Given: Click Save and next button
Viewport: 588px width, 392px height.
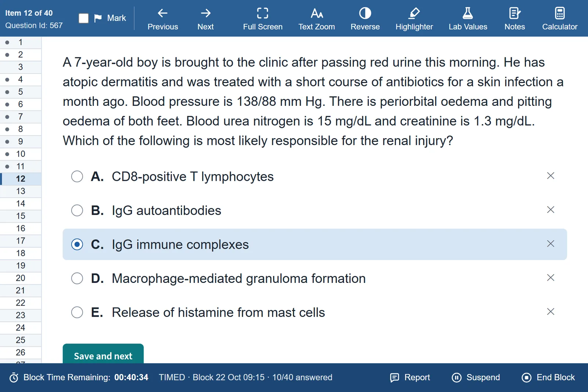Looking at the screenshot, I should [103, 354].
